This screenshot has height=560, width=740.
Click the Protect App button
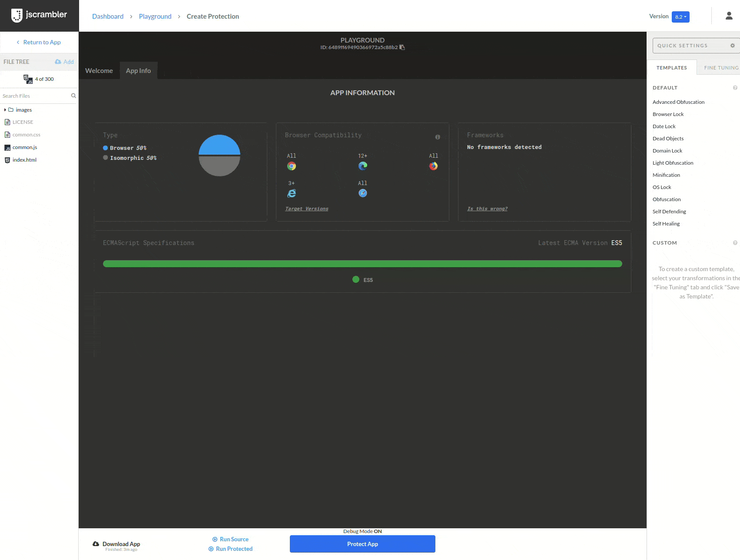[x=362, y=544]
